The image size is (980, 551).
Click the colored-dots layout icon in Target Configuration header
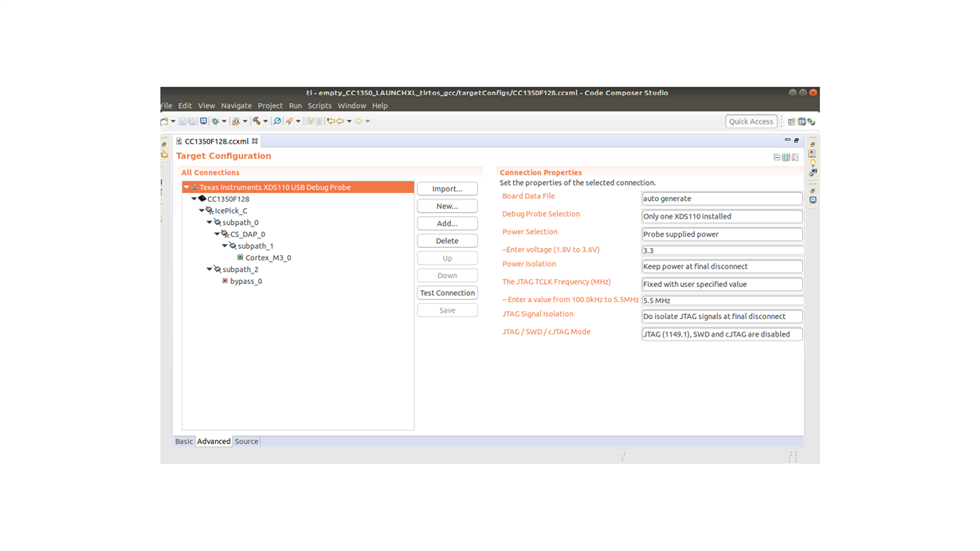[786, 158]
